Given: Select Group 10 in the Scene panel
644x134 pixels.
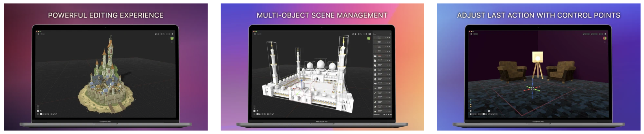Looking at the screenshot, I should coord(382,60).
